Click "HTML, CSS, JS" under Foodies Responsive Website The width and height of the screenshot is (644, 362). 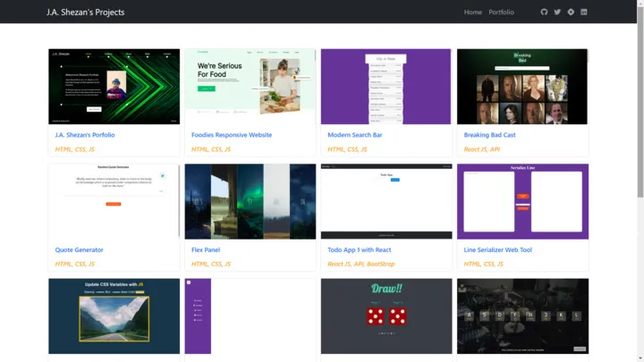tap(211, 149)
